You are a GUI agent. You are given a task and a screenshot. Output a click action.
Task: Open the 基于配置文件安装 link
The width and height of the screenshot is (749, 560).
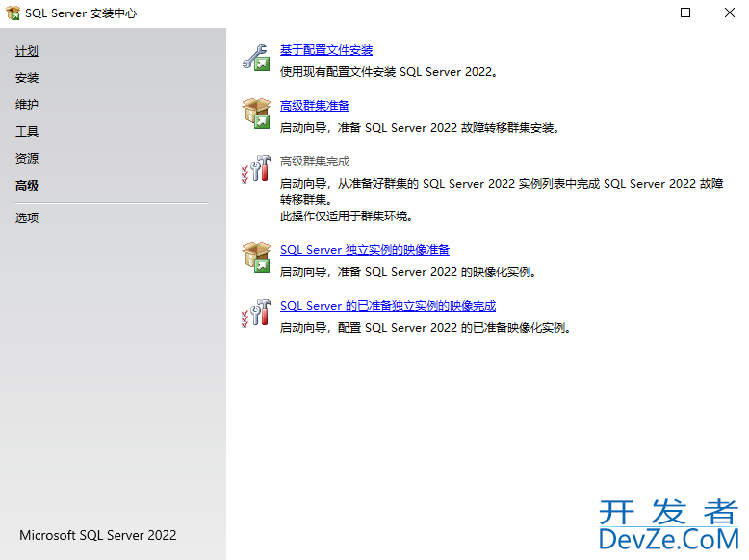[x=326, y=50]
